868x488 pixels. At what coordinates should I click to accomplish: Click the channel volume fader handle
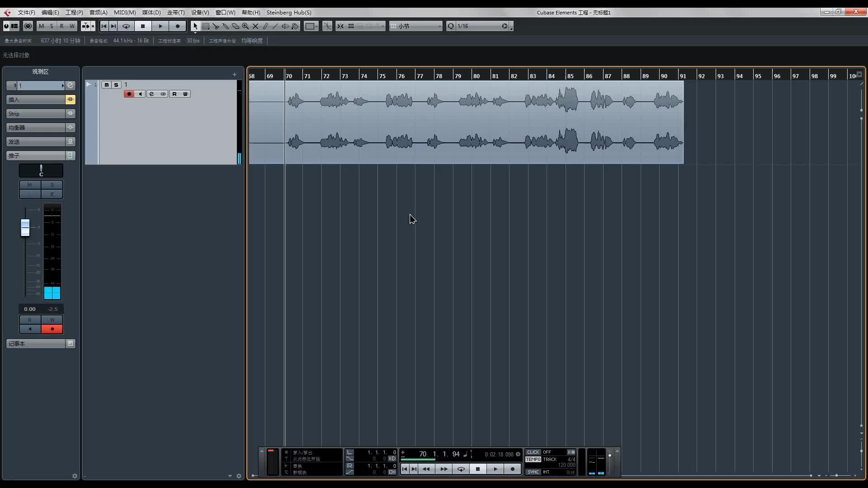click(x=25, y=227)
